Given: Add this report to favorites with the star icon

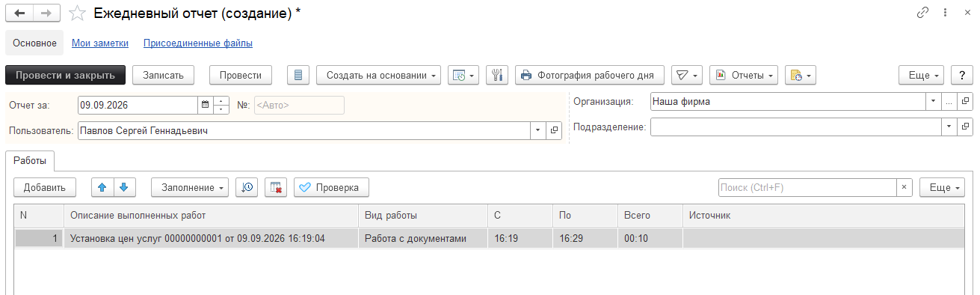Looking at the screenshot, I should click(77, 13).
